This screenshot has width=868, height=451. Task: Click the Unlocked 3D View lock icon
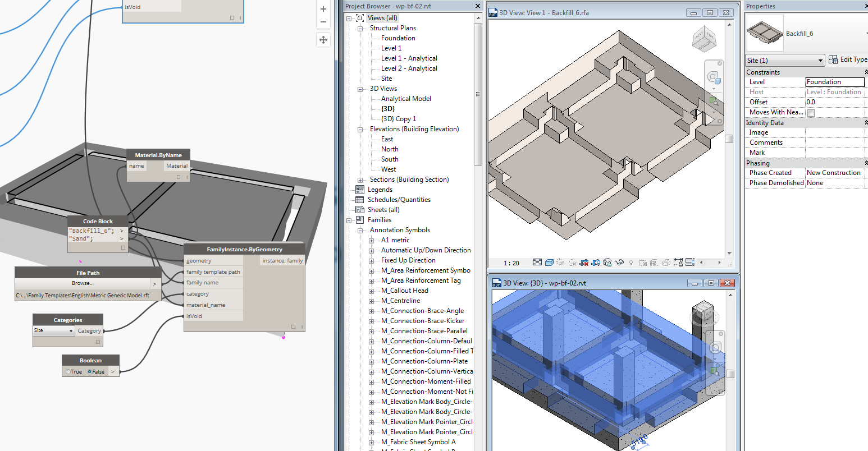[607, 263]
